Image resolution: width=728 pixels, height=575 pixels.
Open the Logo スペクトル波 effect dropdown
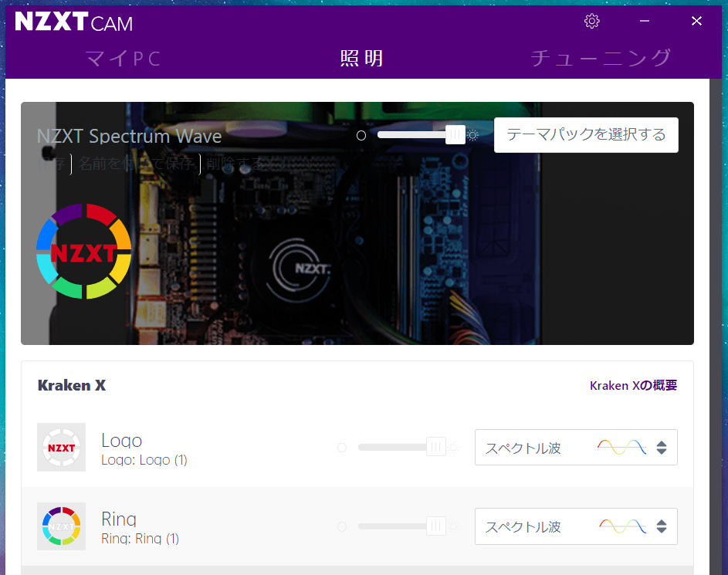pyautogui.click(x=576, y=448)
